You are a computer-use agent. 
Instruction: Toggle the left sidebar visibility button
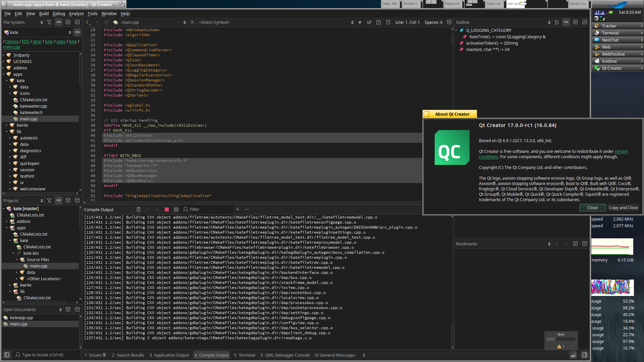coord(7,355)
